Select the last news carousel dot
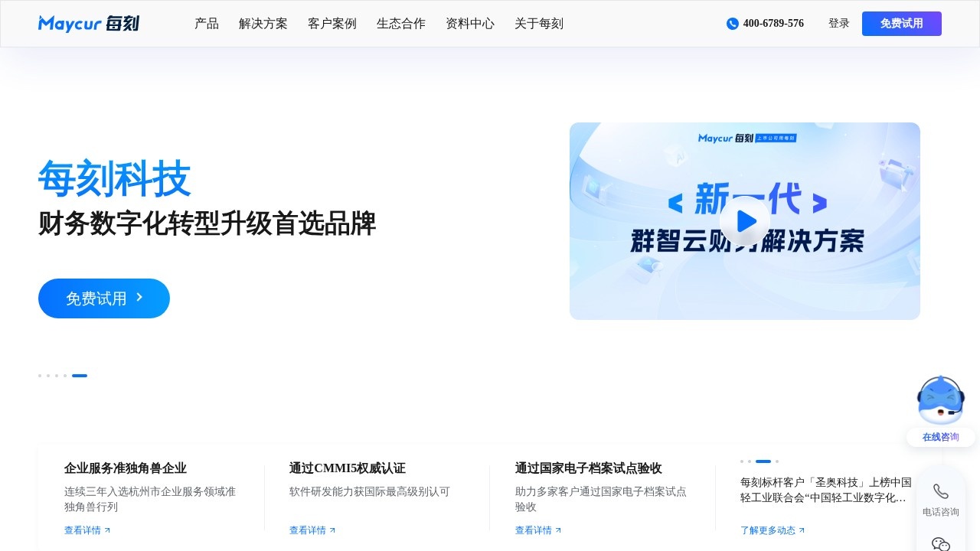 777,461
